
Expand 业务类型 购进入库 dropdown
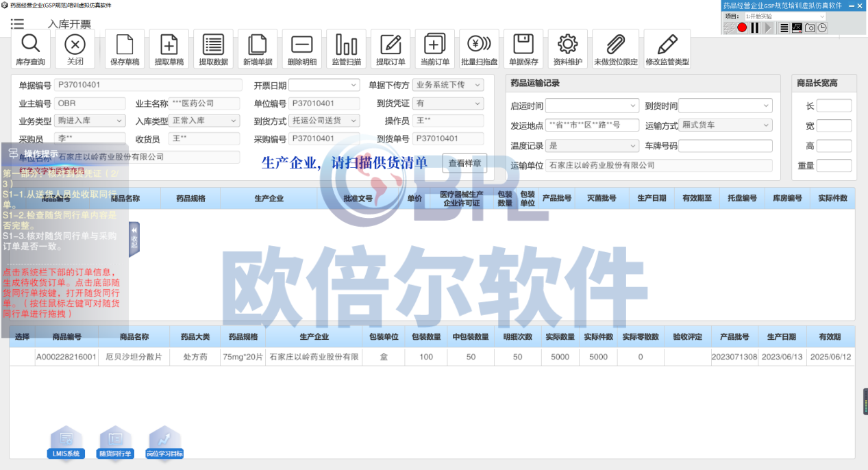pyautogui.click(x=90, y=121)
